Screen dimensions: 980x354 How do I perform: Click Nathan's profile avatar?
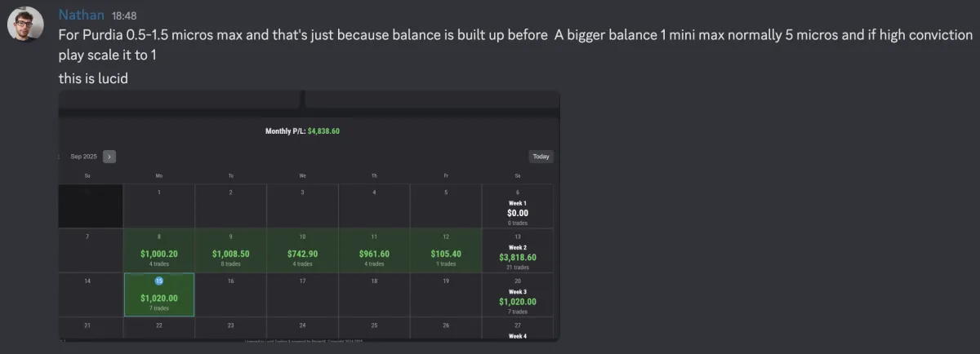pos(24,25)
